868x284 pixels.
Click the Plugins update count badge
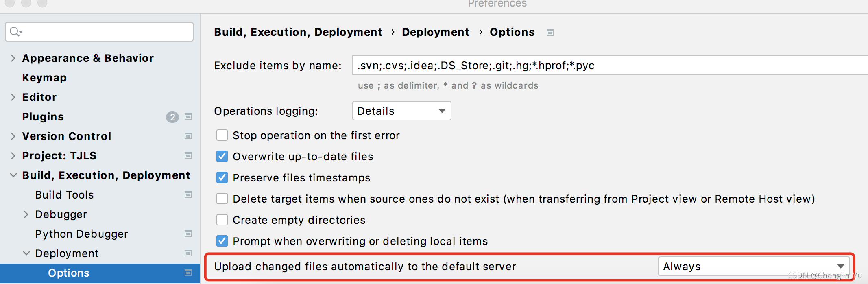[x=172, y=117]
